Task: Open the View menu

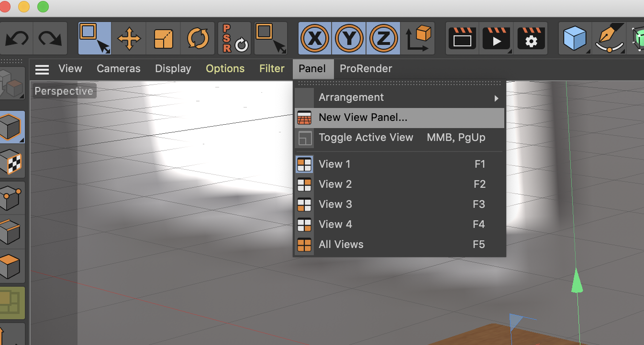Action: point(70,69)
